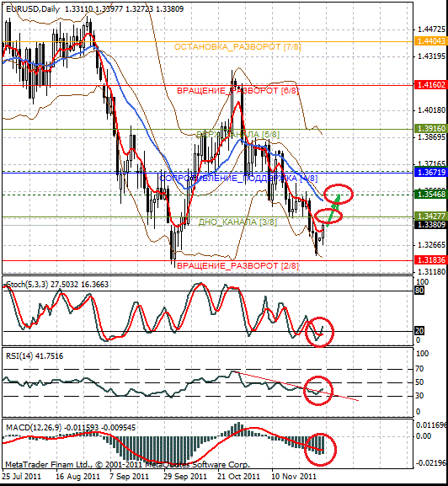Click the red trendline on RSI panel

[296, 386]
